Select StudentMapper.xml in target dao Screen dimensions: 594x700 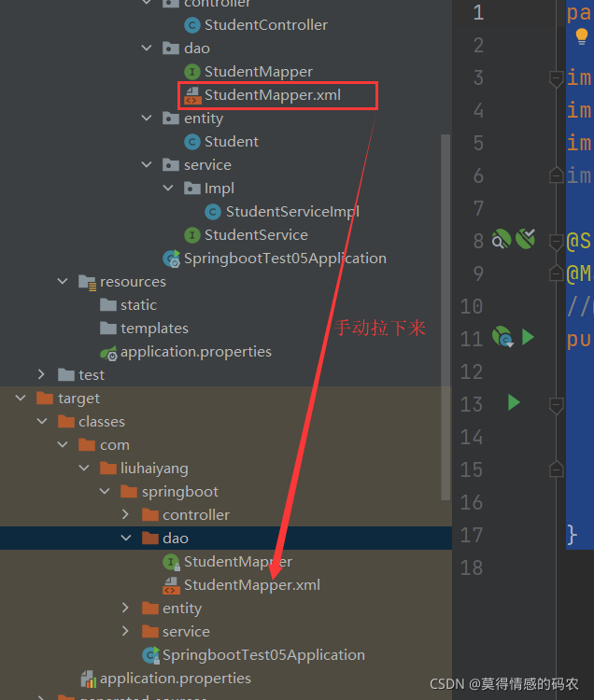[x=251, y=585]
